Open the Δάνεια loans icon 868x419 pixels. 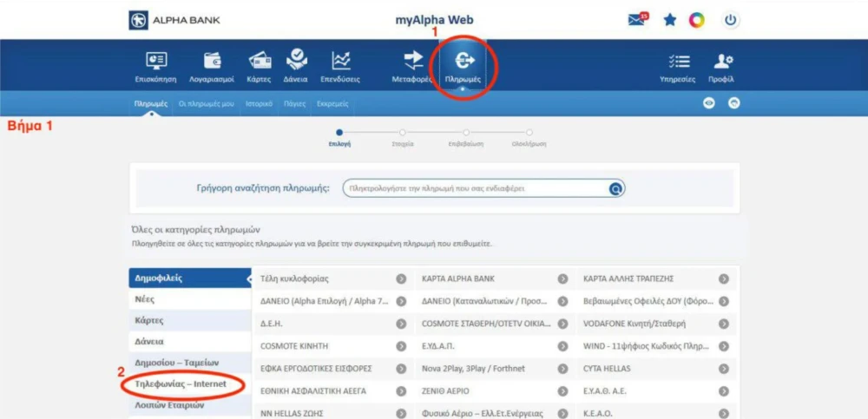(296, 60)
